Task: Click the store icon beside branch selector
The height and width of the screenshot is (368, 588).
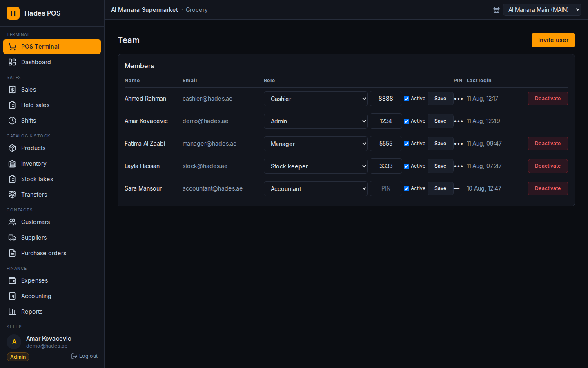Action: point(497,10)
